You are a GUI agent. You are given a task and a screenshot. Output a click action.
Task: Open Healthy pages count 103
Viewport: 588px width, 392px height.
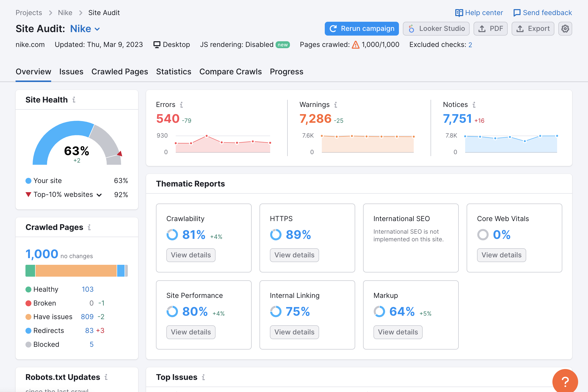click(x=87, y=289)
